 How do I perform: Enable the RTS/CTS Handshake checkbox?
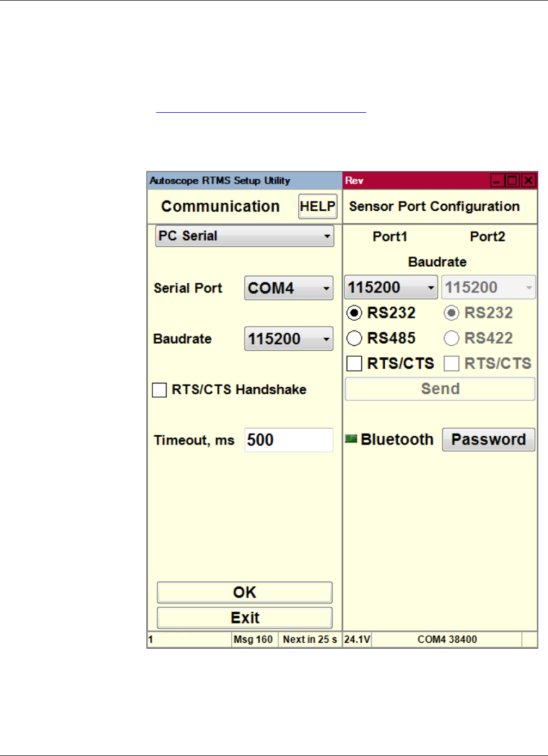pos(159,390)
